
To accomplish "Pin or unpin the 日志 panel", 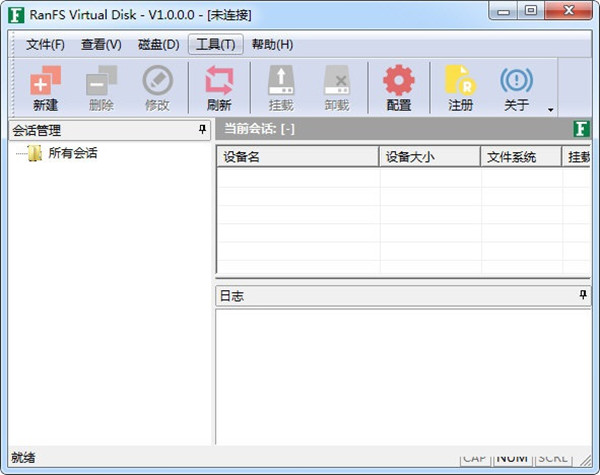I will point(583,295).
